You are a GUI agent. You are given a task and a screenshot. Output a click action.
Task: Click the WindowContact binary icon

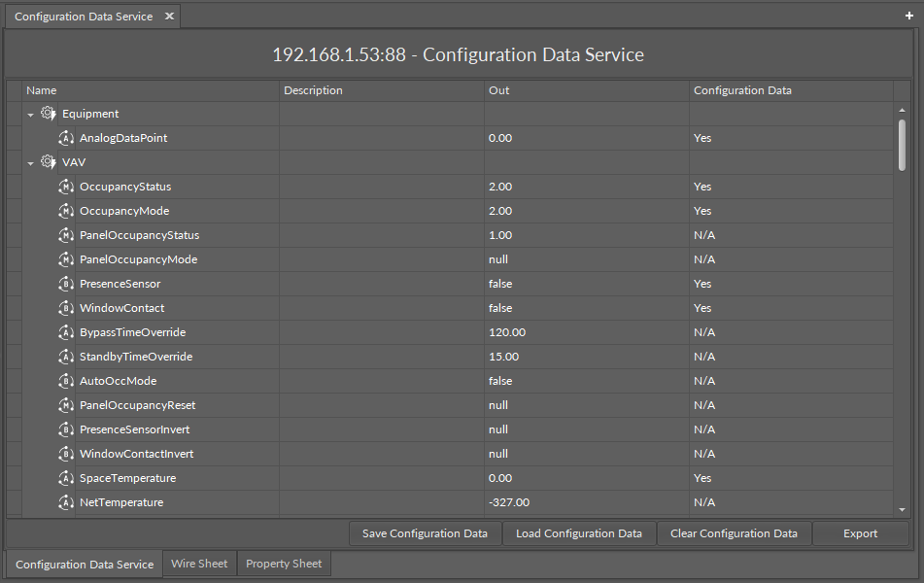66,308
